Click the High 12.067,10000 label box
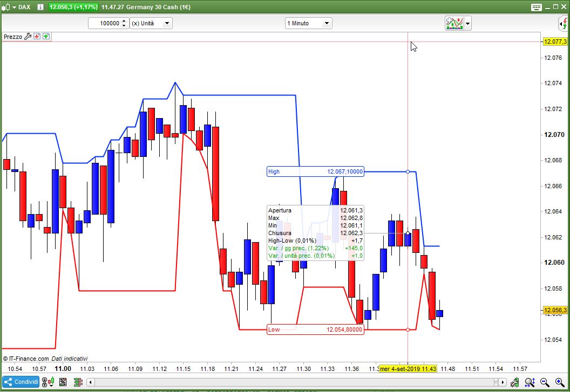The width and height of the screenshot is (570, 392). 316,171
